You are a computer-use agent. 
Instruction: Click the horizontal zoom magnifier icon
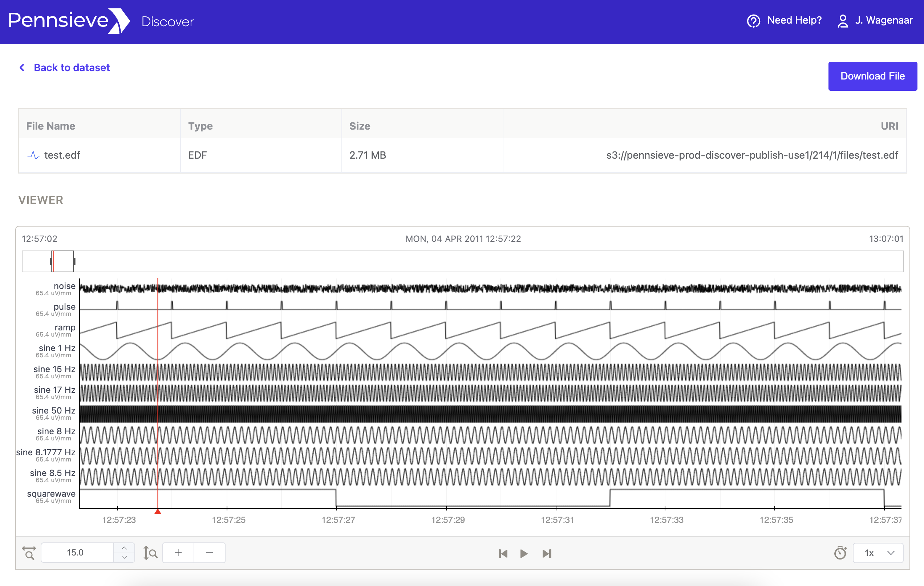tap(29, 553)
